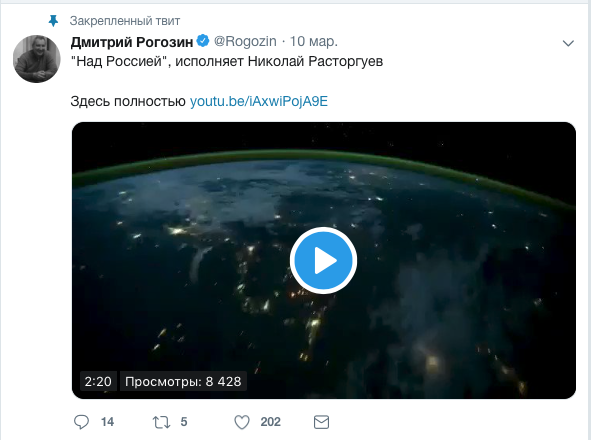Click the reply speech bubble icon
The width and height of the screenshot is (591, 440).
click(81, 422)
